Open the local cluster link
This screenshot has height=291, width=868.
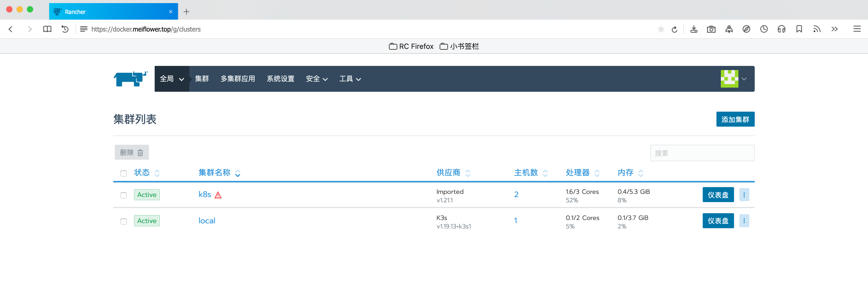click(x=207, y=221)
